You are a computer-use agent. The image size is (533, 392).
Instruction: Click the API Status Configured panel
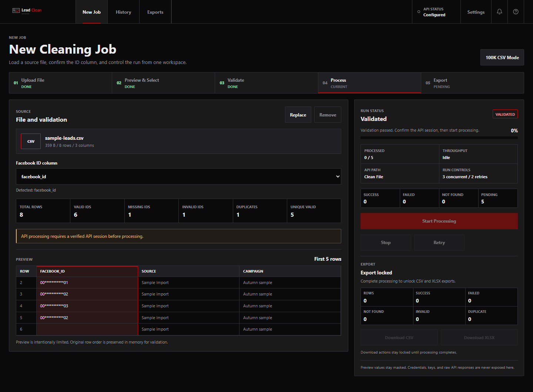pos(436,12)
